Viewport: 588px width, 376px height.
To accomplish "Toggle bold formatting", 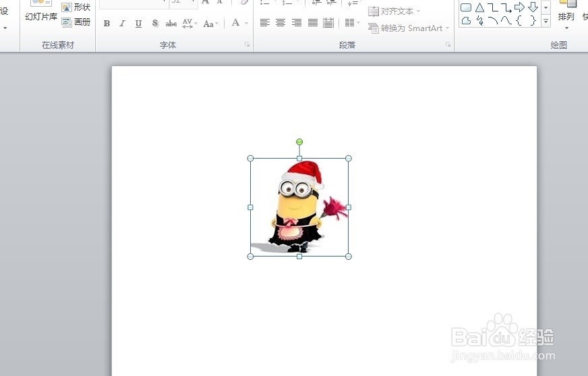I will click(107, 23).
